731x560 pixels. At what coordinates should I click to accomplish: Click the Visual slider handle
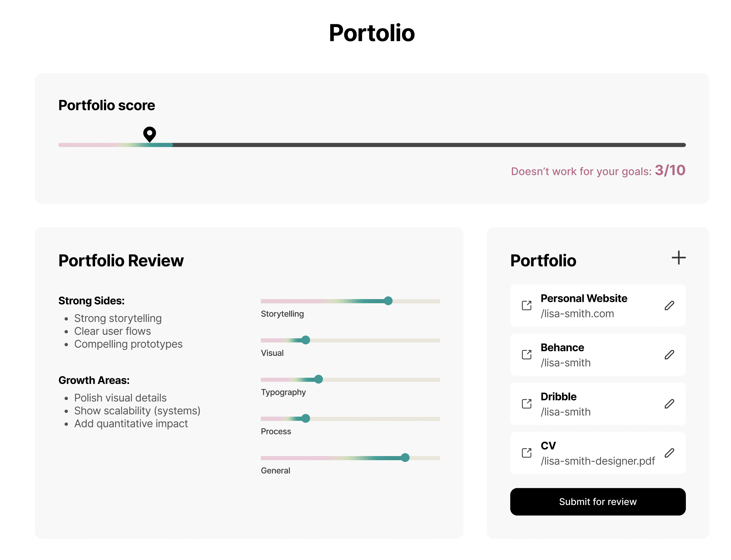click(x=306, y=340)
